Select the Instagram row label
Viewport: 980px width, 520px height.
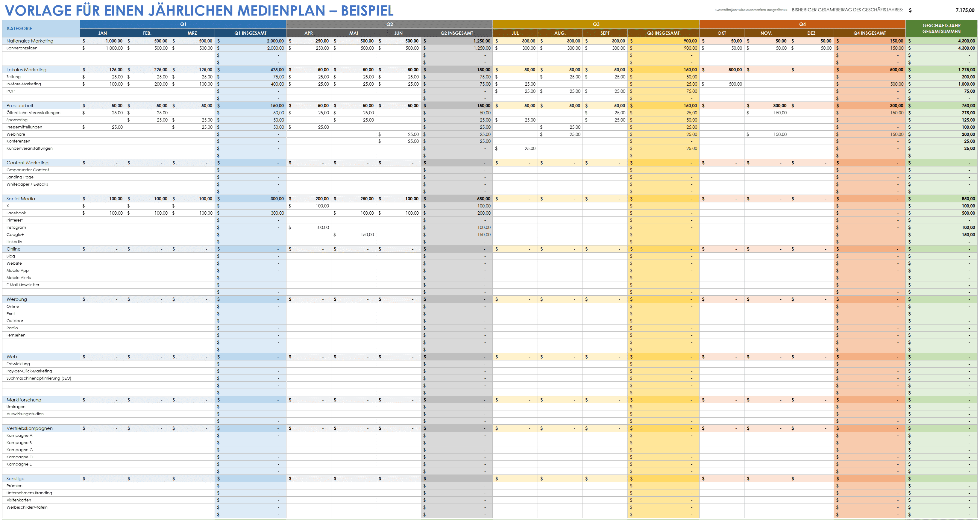click(16, 228)
